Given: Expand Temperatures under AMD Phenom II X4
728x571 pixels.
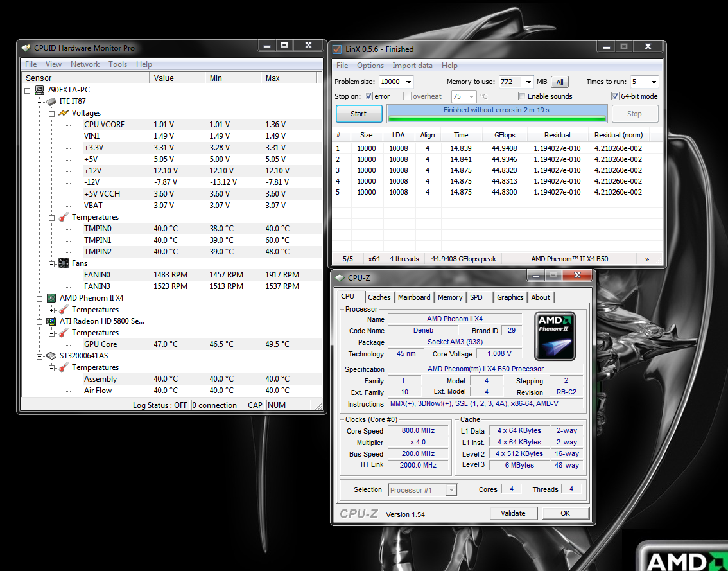Looking at the screenshot, I should (x=52, y=310).
